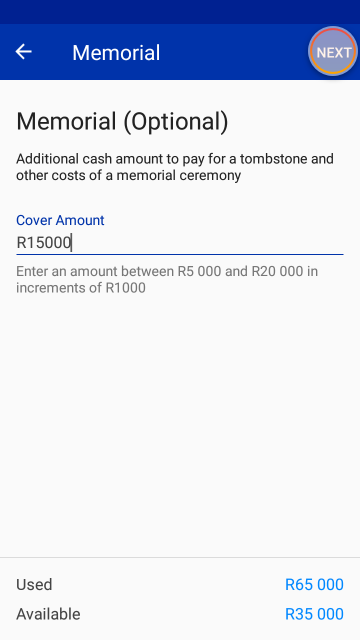Place cursor after R15000 value
This screenshot has height=640, width=360.
(71, 243)
